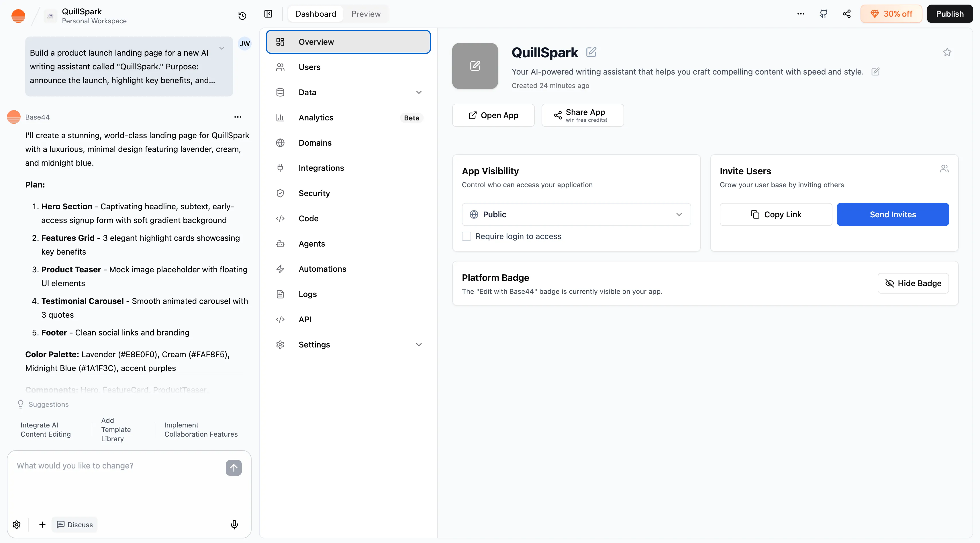This screenshot has height=543, width=980.
Task: Open chat settings gear icon
Action: click(x=17, y=524)
